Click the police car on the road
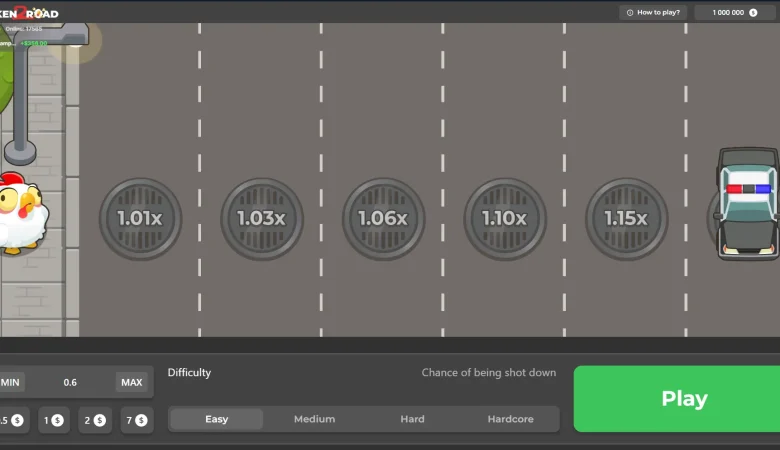 tap(748, 203)
